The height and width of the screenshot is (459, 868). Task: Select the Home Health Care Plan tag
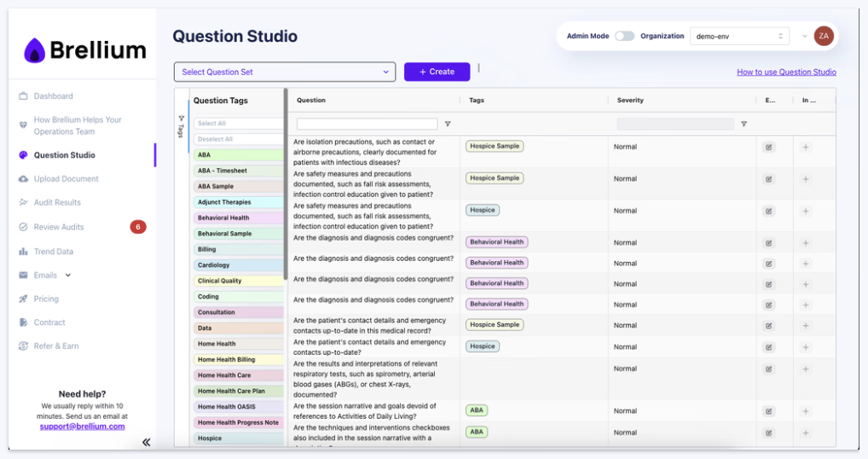coord(239,391)
